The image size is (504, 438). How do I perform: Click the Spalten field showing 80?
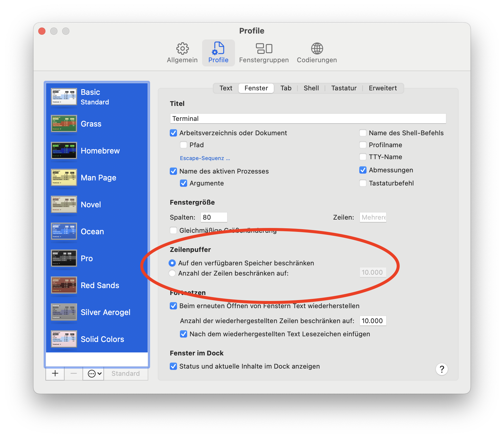click(x=214, y=217)
